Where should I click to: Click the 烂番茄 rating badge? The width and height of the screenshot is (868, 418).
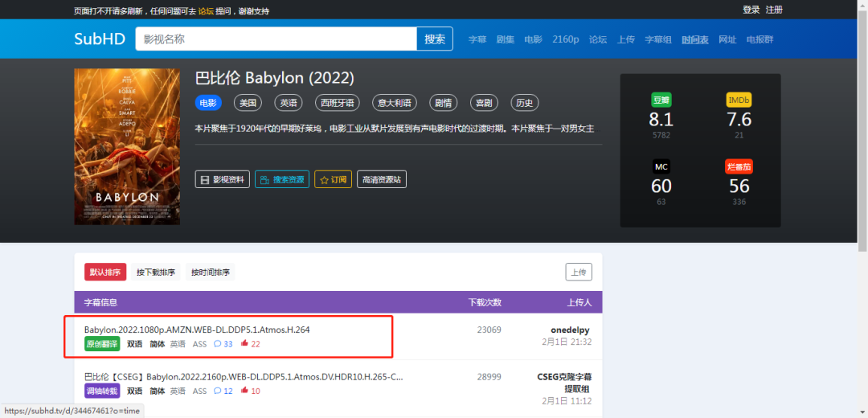pos(739,166)
